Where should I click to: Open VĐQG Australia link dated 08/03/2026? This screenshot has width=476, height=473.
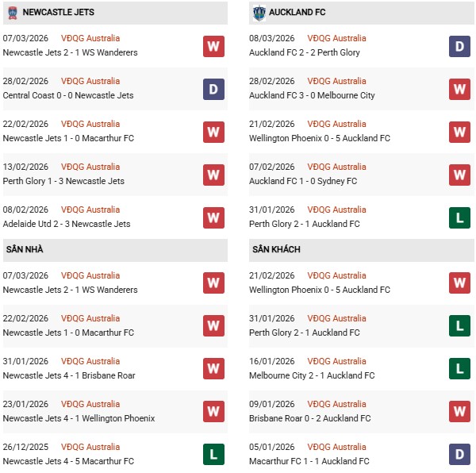pyautogui.click(x=336, y=38)
